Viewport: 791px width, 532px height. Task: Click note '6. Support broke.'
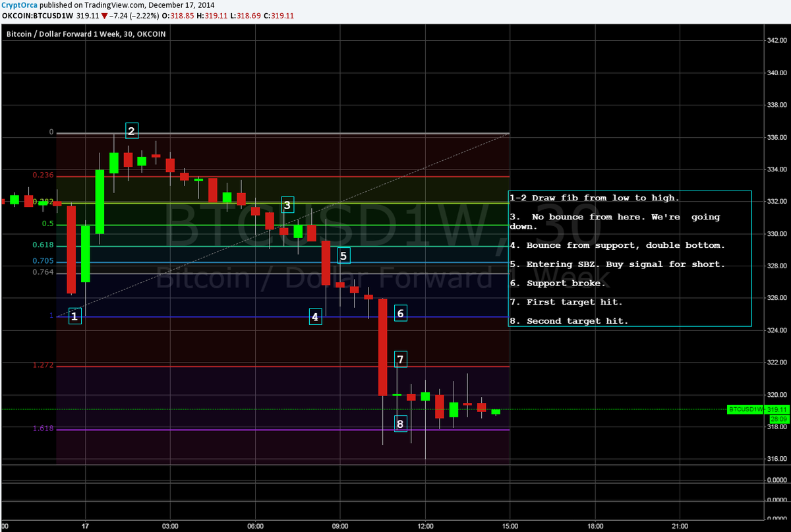point(558,283)
